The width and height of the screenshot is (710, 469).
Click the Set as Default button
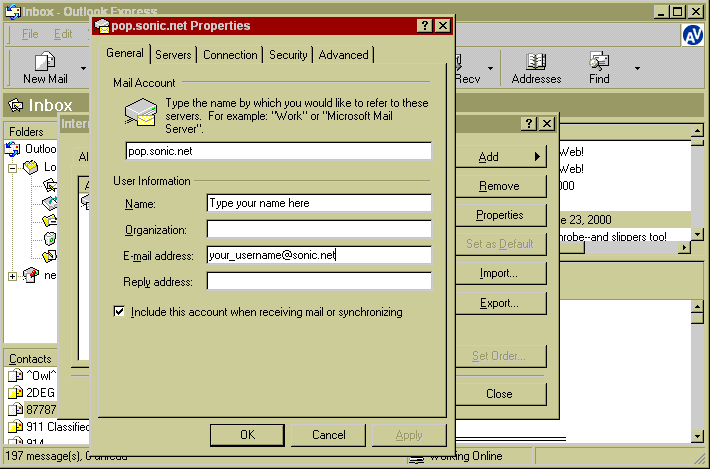click(x=501, y=244)
